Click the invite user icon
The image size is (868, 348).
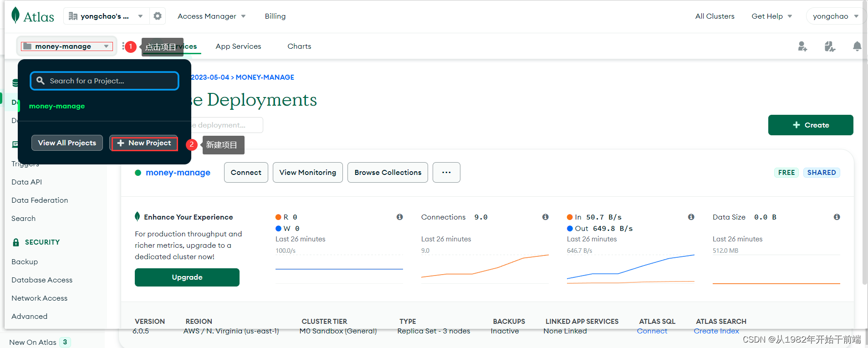click(802, 46)
